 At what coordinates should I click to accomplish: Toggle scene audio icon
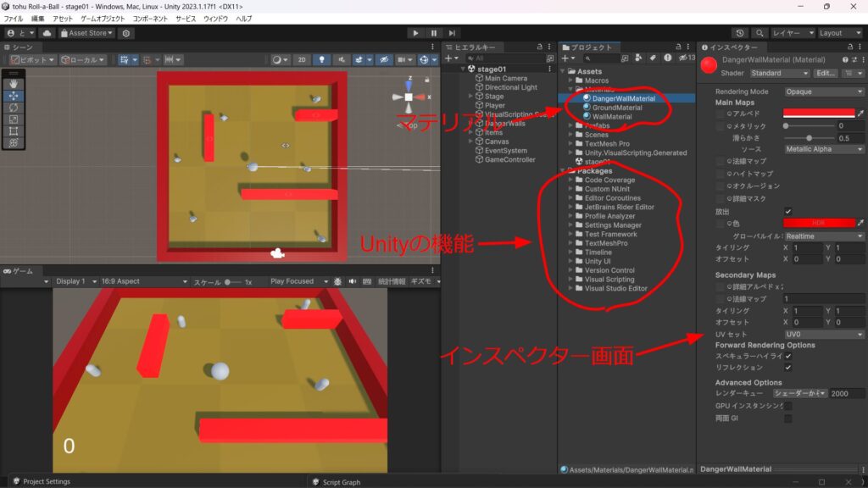[341, 60]
